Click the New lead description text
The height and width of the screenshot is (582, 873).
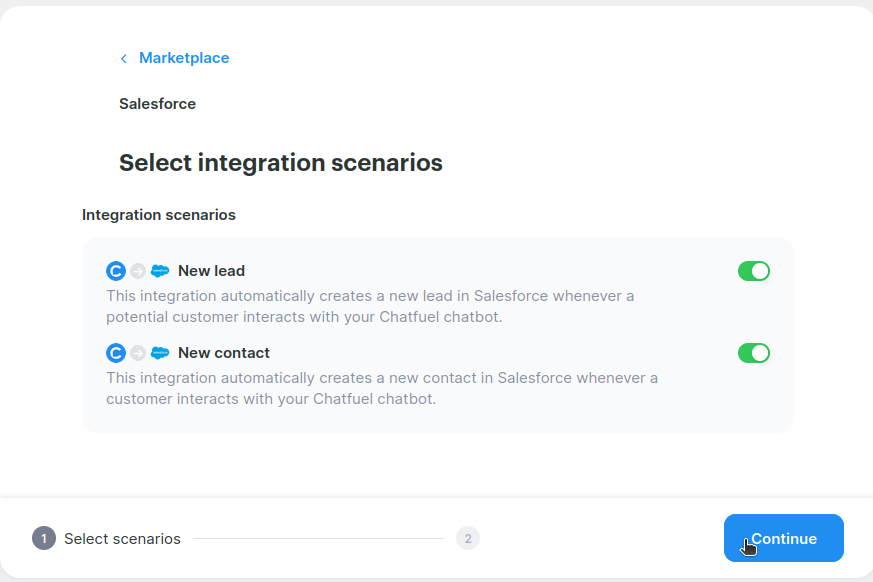tap(370, 306)
